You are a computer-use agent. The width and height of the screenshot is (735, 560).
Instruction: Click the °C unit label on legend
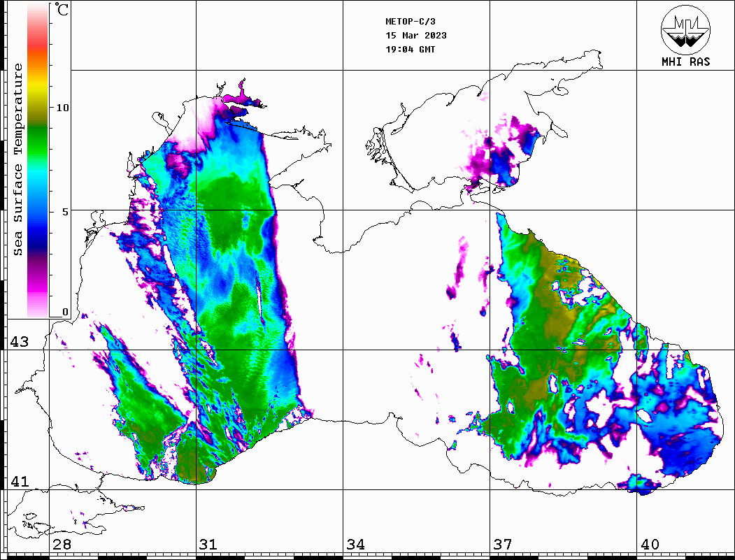[62, 9]
